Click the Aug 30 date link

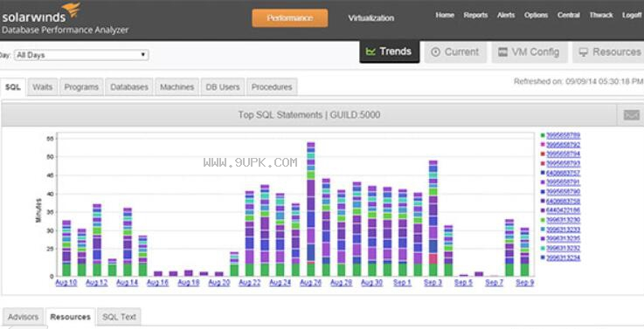point(371,283)
